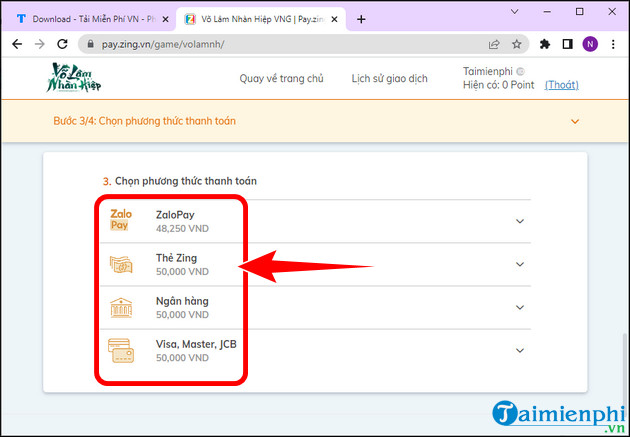Click the Võ Lâm Nhàn Hiệp logo

(x=74, y=78)
